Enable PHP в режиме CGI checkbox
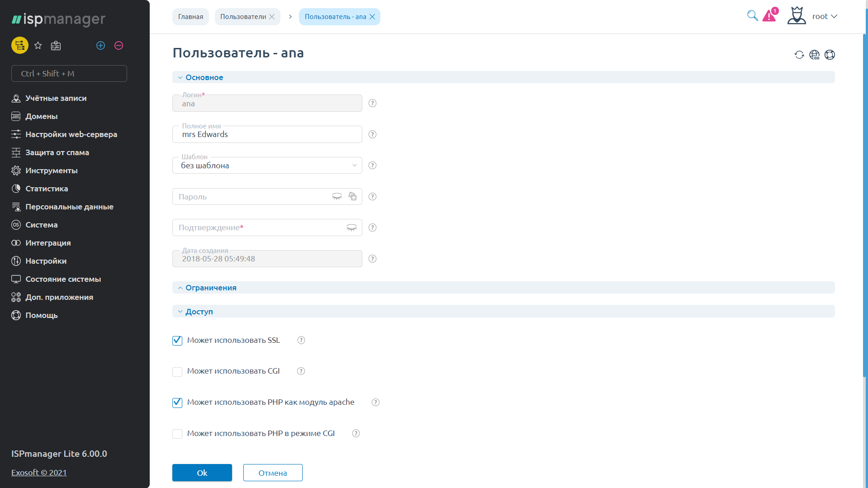868x488 pixels. [x=177, y=434]
